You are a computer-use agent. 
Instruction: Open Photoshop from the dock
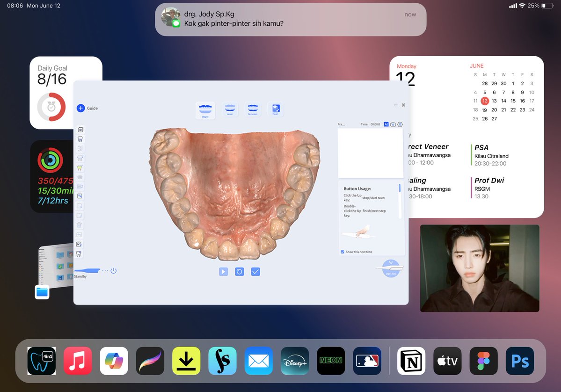519,361
